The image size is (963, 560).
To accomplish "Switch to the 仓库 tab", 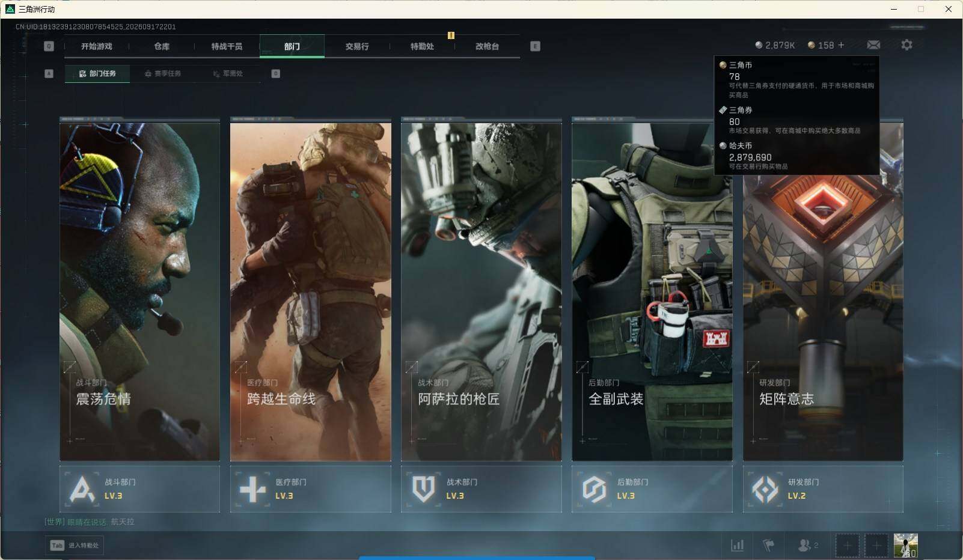I will [162, 46].
